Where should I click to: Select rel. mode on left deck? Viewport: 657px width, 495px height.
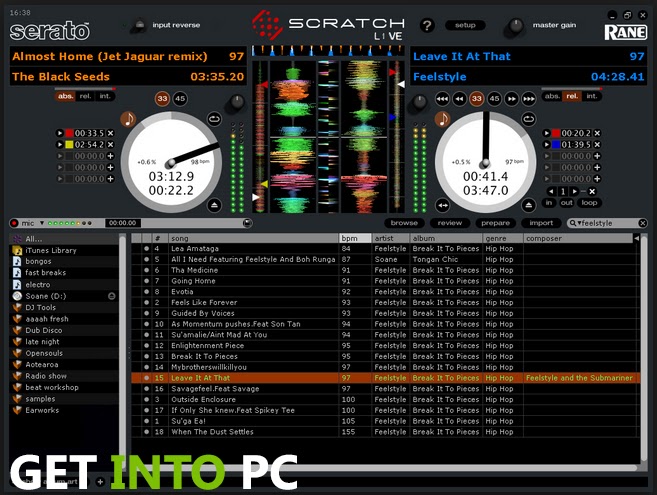(x=85, y=96)
